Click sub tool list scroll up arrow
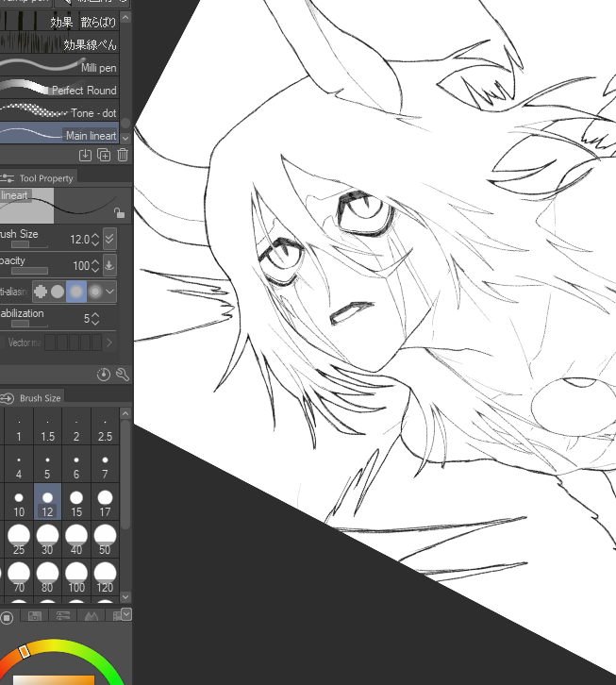The image size is (616, 685). click(125, 18)
